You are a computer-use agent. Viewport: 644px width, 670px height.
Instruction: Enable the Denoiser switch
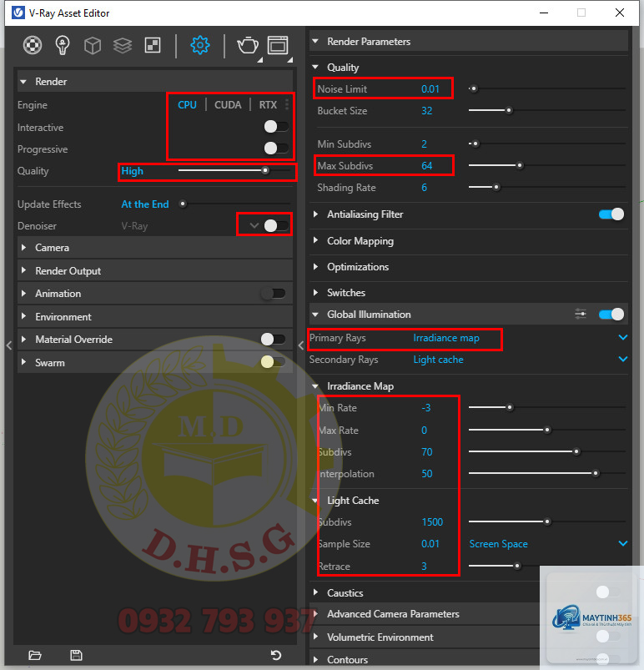[276, 225]
